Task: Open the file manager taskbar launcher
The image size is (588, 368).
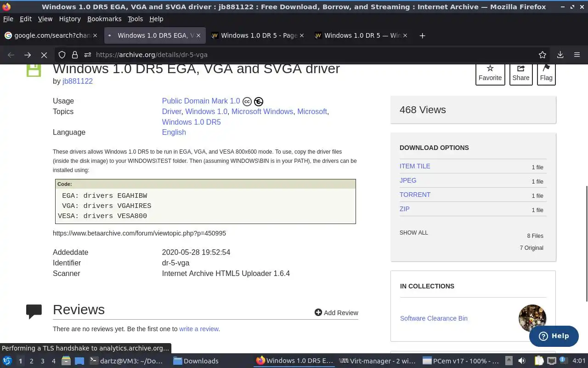Action: (x=66, y=361)
